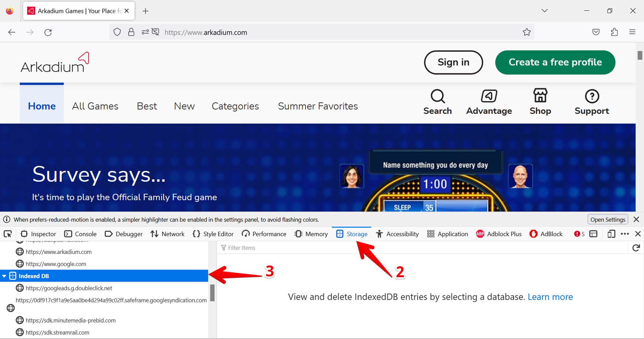Image resolution: width=644 pixels, height=339 pixels.
Task: Switch to the Console panel
Action: click(x=80, y=234)
